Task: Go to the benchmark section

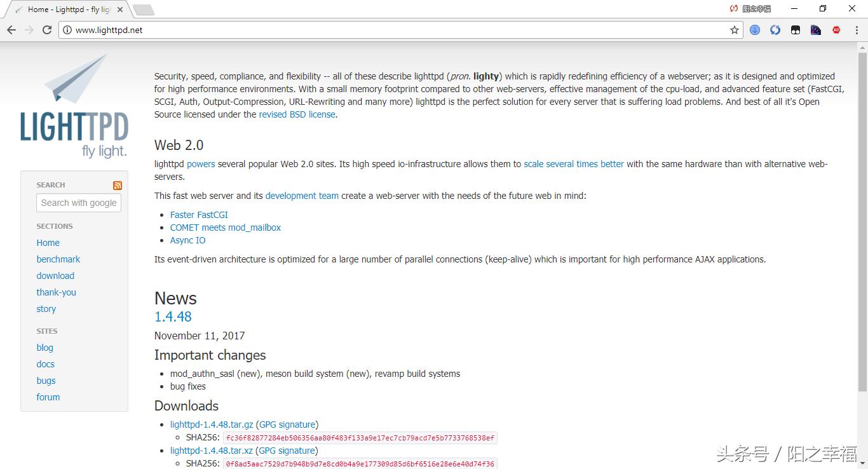Action: click(x=58, y=259)
